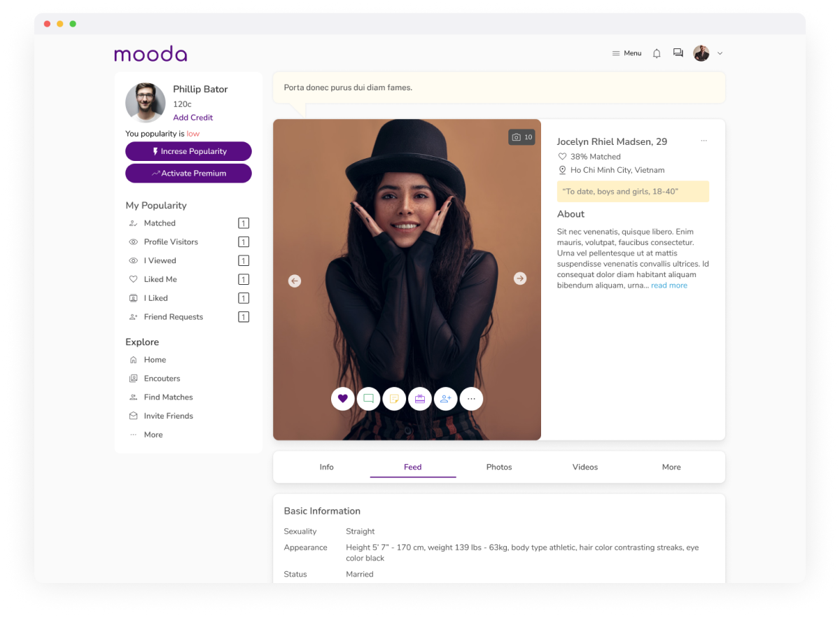Go to previous photo arrow
Viewport: 840px width, 618px height.
pos(295,281)
